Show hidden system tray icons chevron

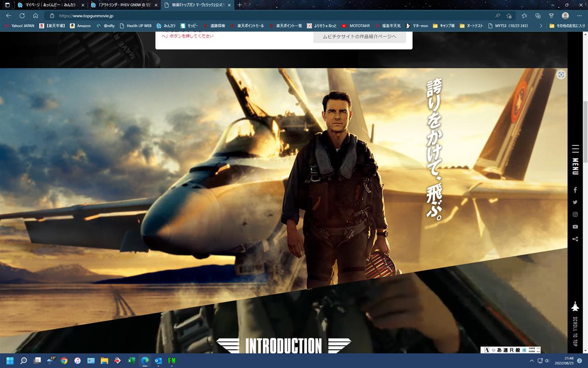click(532, 361)
